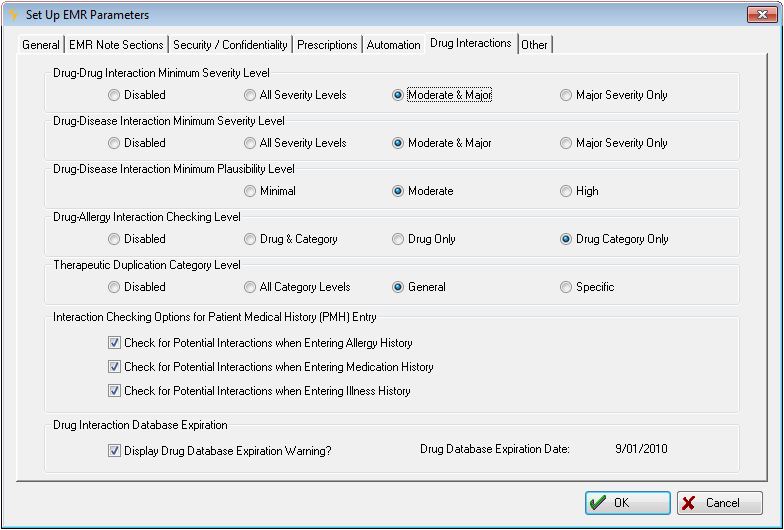
Task: Open the Prescriptions tab
Action: pos(327,45)
